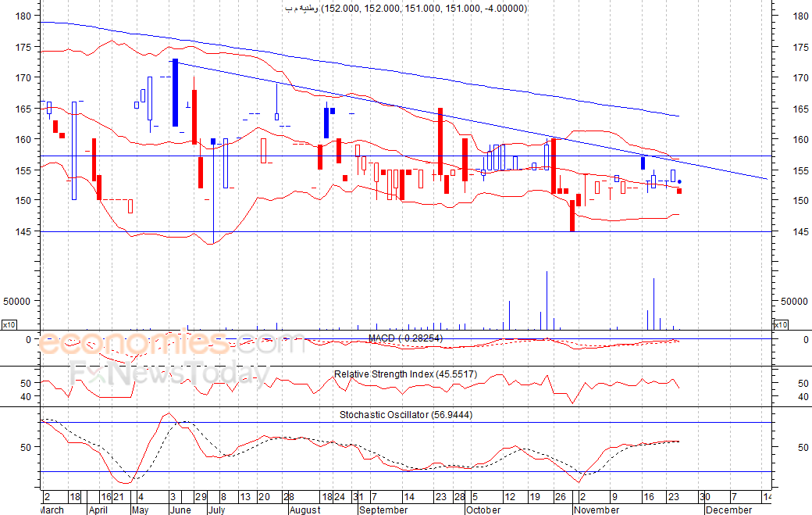Click the date label 5 in October
This screenshot has height=515, width=812.
click(x=475, y=497)
